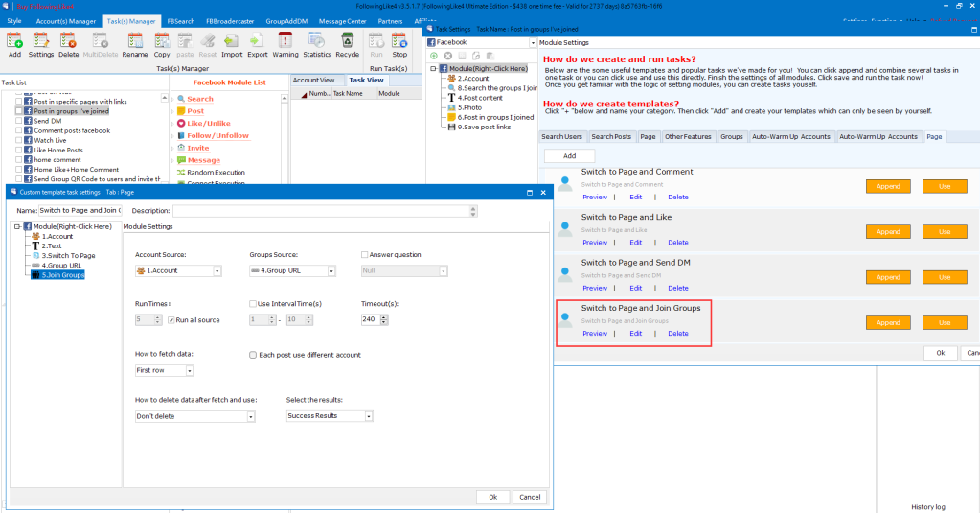Select Follow/Unfollow in Facebook Module List
Screen dimensions: 980x513
click(217, 136)
